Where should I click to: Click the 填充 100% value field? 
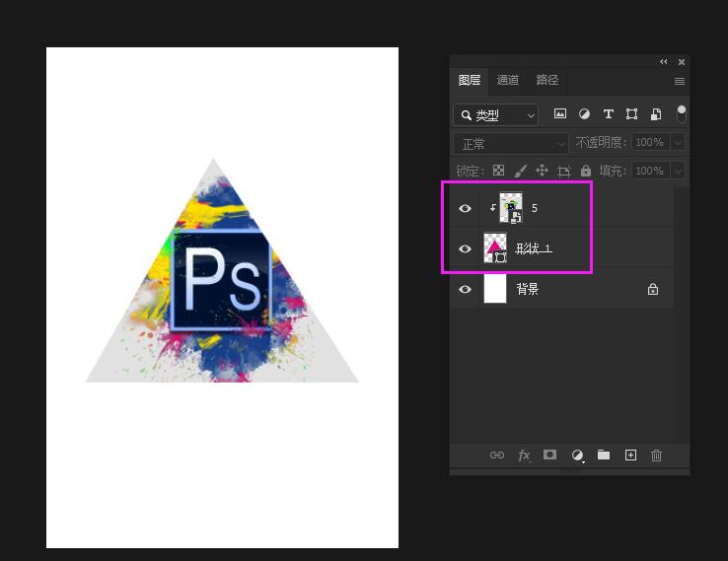click(651, 171)
